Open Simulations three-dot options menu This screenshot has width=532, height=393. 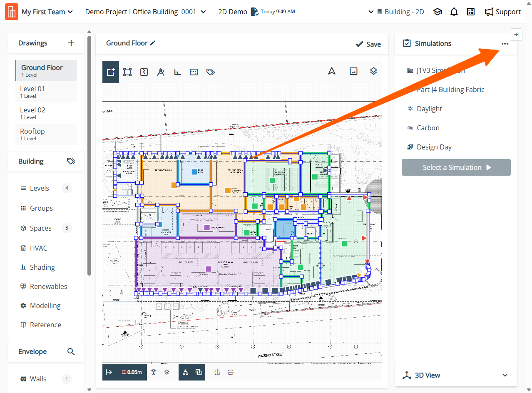coord(505,44)
